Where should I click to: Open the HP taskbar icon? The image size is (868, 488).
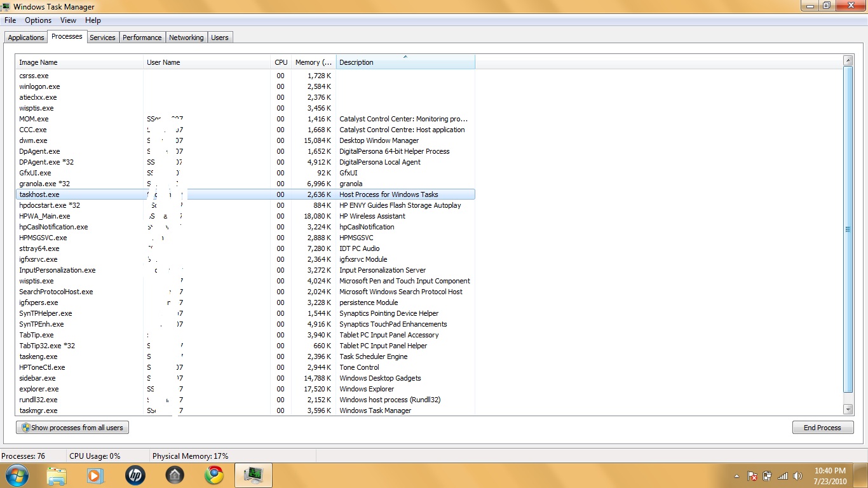(x=135, y=475)
